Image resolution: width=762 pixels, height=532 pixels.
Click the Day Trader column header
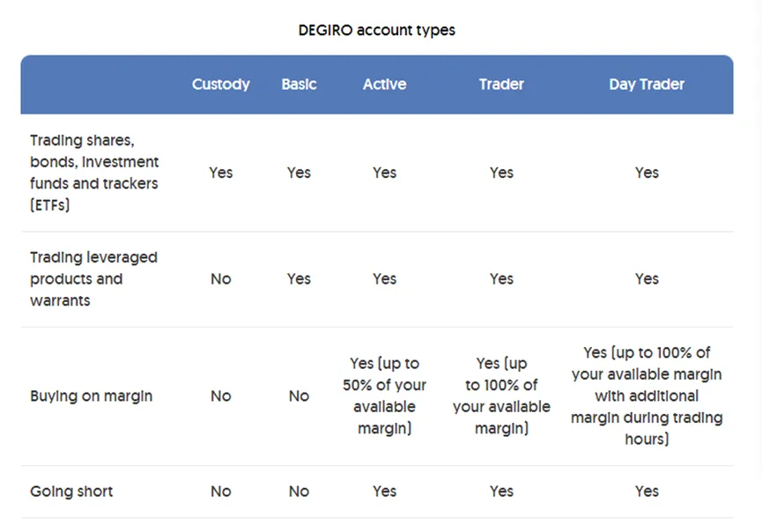[x=647, y=85]
